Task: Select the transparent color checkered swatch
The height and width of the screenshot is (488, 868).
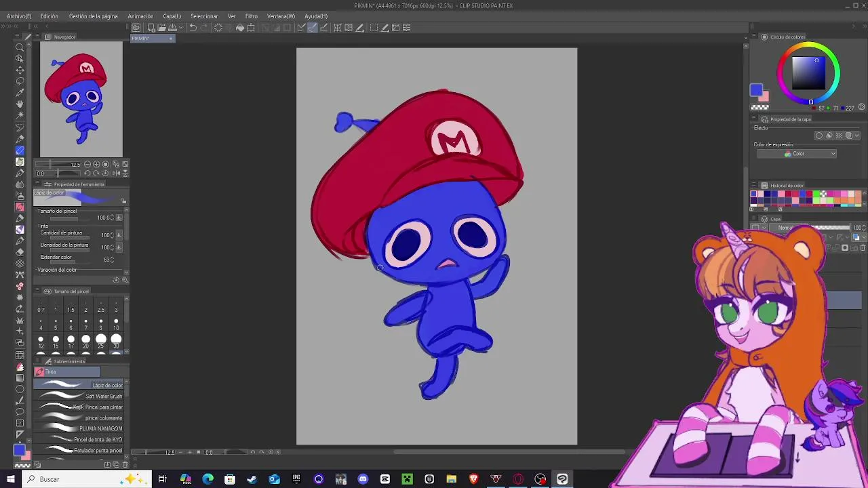Action: [x=759, y=107]
